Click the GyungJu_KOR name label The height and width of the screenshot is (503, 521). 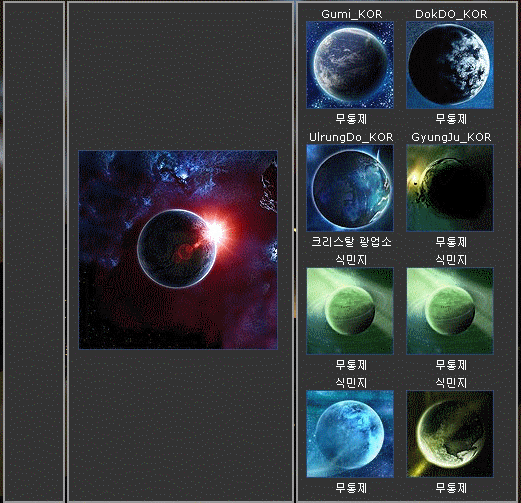[x=451, y=137]
